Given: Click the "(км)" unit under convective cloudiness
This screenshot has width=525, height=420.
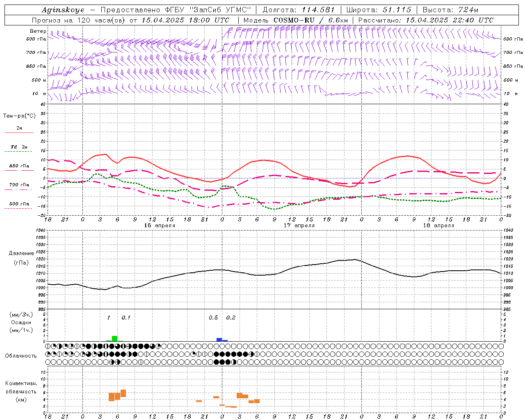Looking at the screenshot, I should [x=21, y=399].
